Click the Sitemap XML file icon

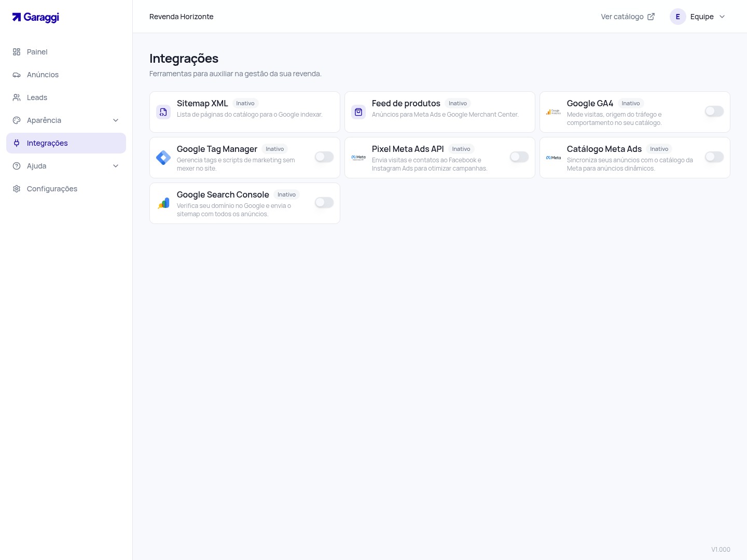click(163, 112)
